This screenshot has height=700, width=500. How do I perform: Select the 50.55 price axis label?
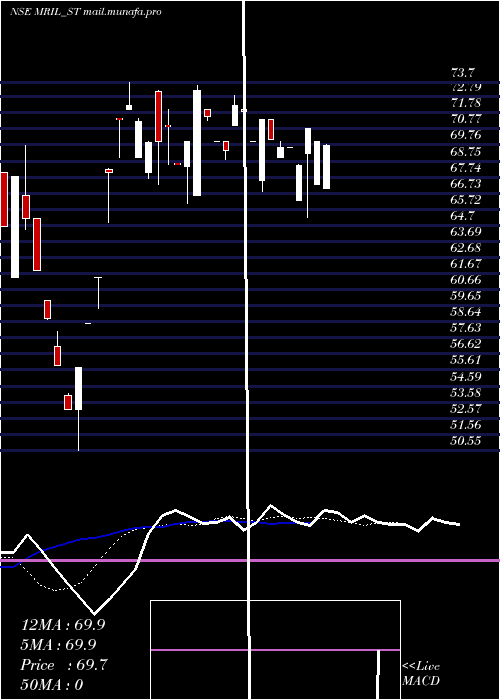click(x=466, y=441)
